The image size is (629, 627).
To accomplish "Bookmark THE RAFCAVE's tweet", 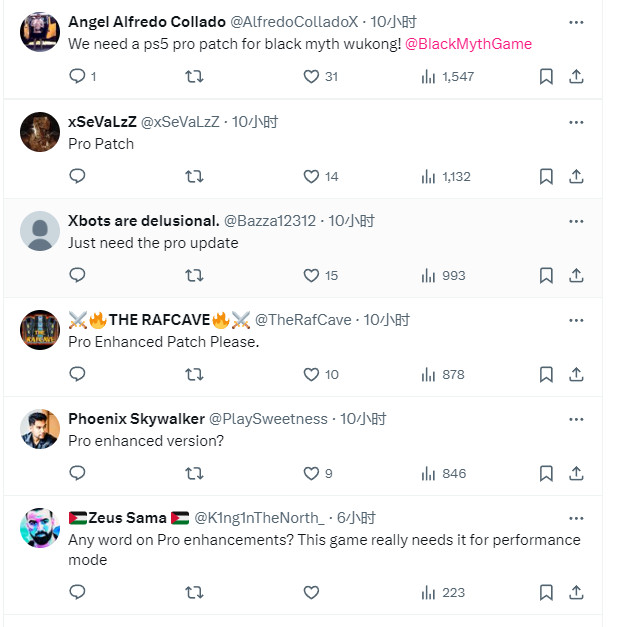I will tap(546, 374).
